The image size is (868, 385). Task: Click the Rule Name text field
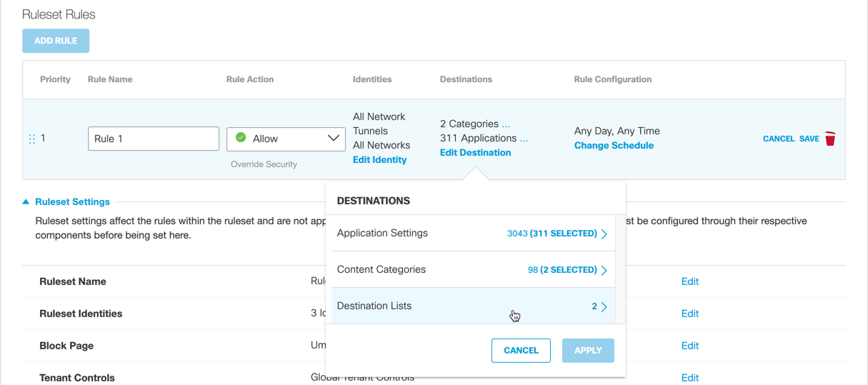click(154, 139)
